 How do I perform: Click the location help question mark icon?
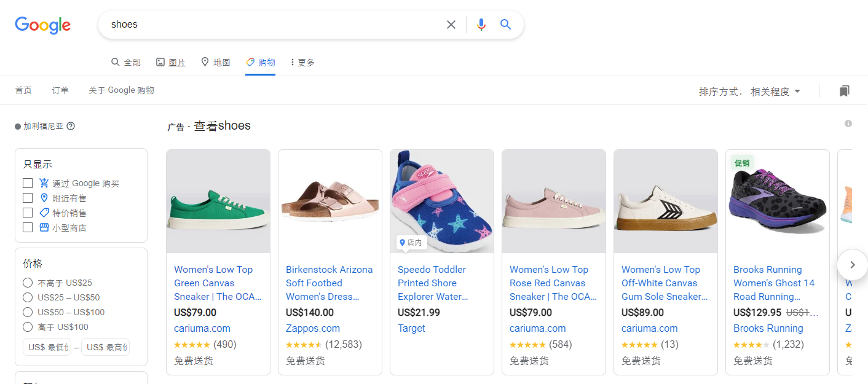click(x=71, y=125)
